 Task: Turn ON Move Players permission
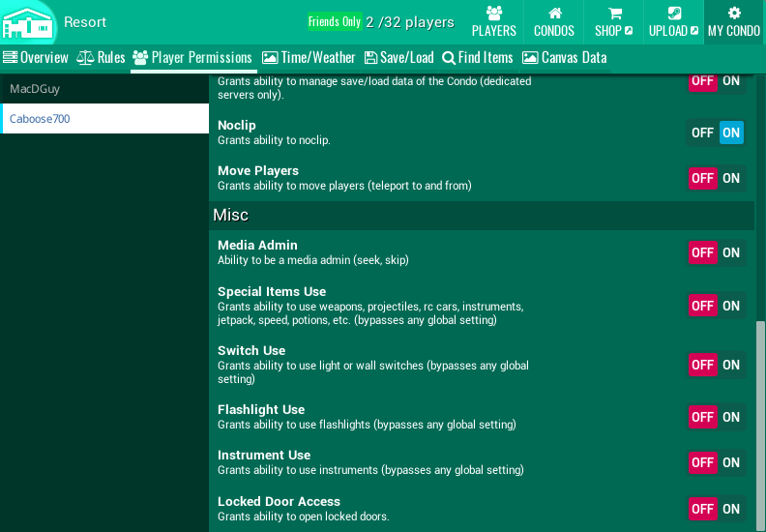731,178
